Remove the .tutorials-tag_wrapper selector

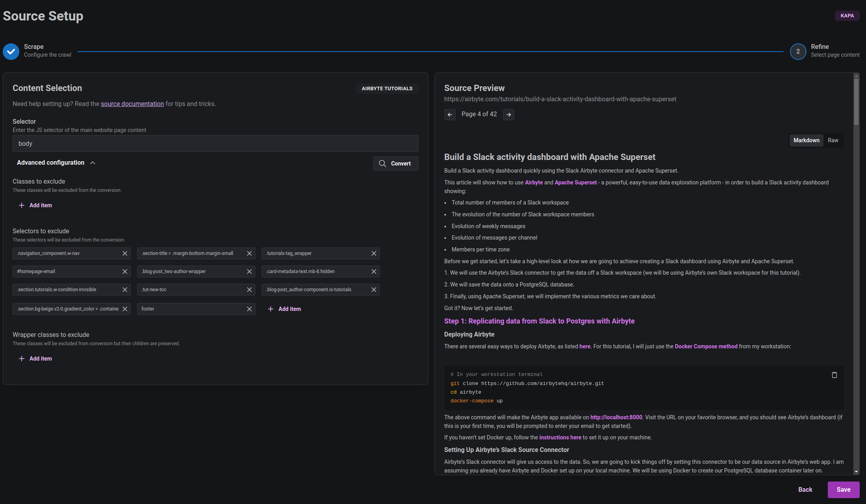(374, 253)
